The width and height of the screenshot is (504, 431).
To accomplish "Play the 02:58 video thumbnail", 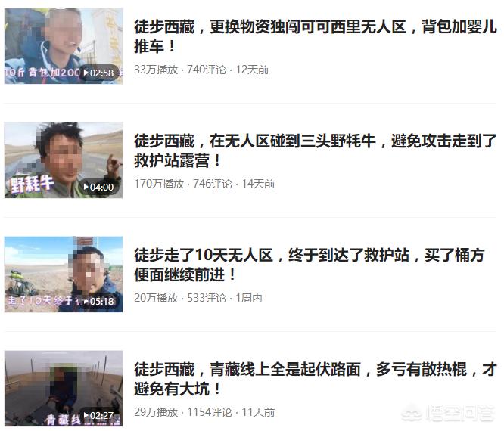I will pos(98,73).
